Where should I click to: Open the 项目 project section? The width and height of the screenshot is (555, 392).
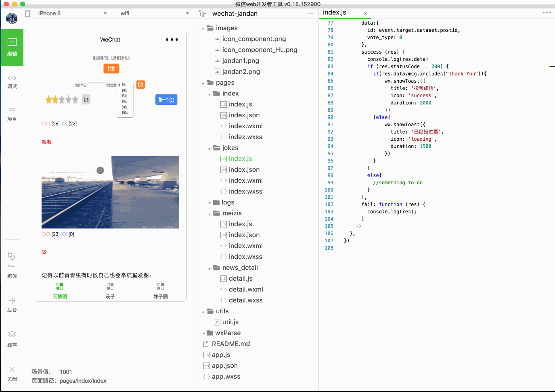[x=12, y=115]
